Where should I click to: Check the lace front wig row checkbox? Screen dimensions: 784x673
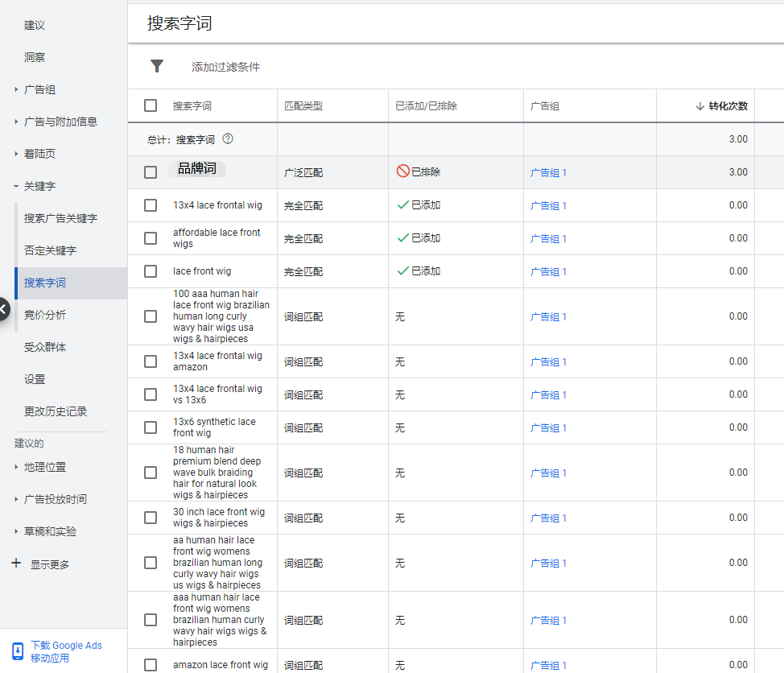(x=151, y=271)
